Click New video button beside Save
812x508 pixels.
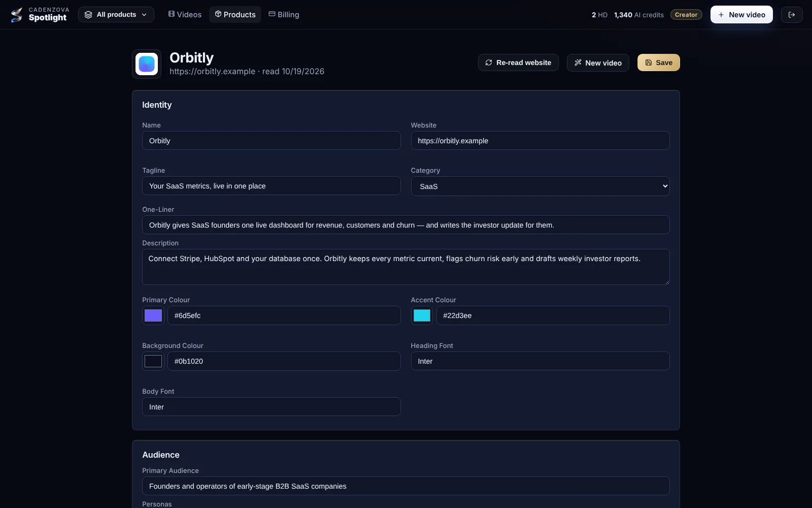598,63
